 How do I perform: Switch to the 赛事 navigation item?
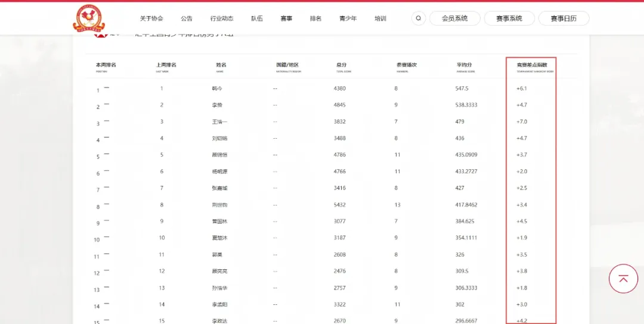(x=286, y=18)
